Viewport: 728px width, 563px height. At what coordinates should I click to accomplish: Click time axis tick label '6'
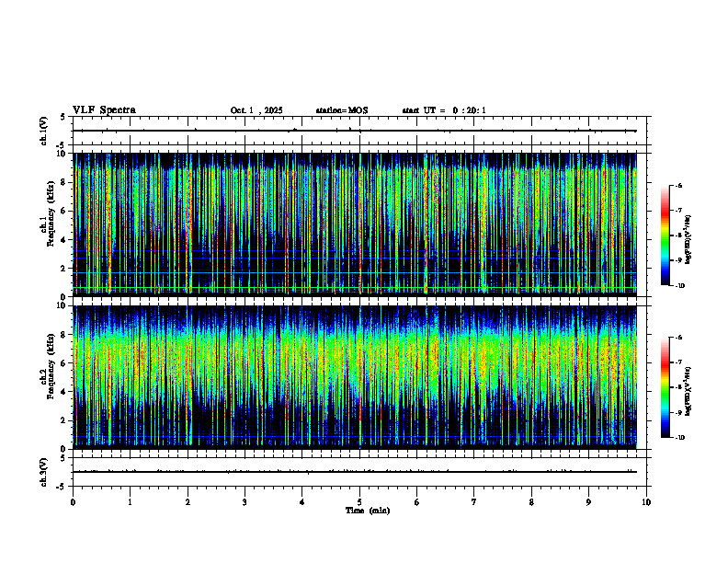coord(417,502)
